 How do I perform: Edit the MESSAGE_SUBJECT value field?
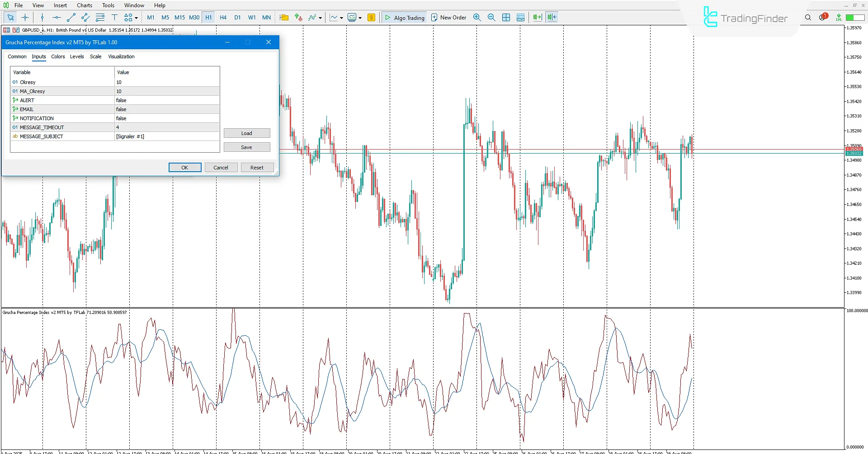[x=166, y=136]
